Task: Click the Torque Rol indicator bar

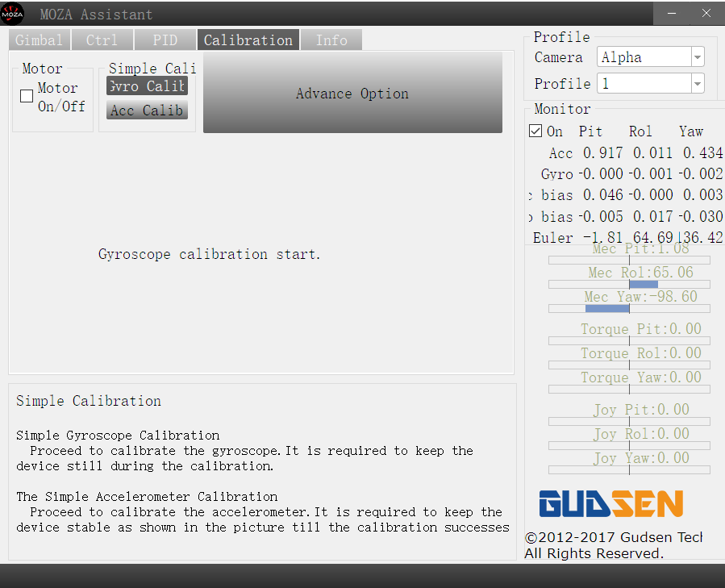Action: (x=629, y=365)
